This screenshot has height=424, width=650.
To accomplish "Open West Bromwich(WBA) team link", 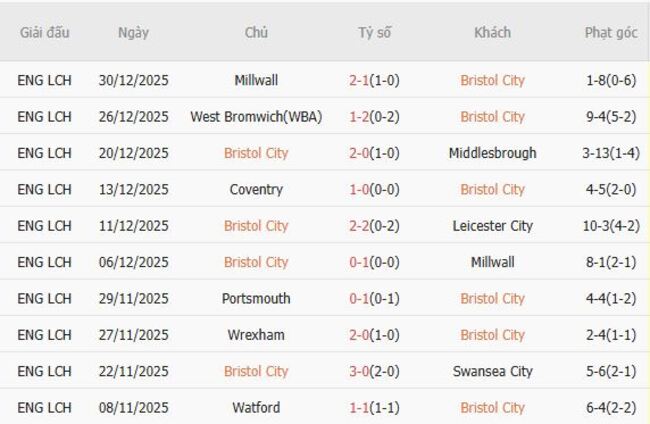I will click(x=256, y=116).
